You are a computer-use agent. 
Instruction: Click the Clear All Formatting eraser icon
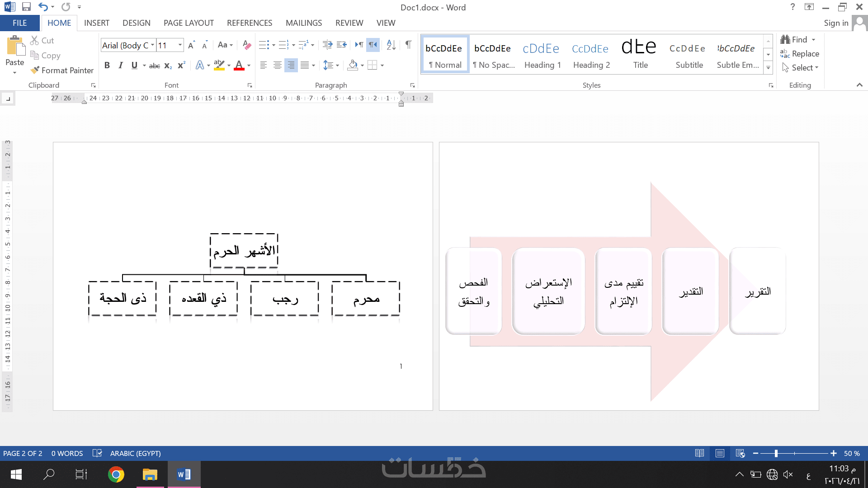pyautogui.click(x=246, y=45)
